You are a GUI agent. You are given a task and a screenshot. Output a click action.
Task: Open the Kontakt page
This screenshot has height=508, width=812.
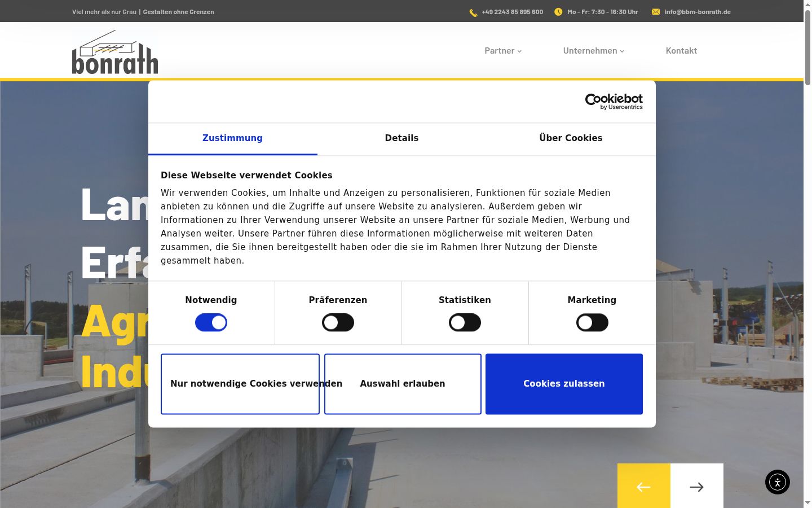coord(681,51)
